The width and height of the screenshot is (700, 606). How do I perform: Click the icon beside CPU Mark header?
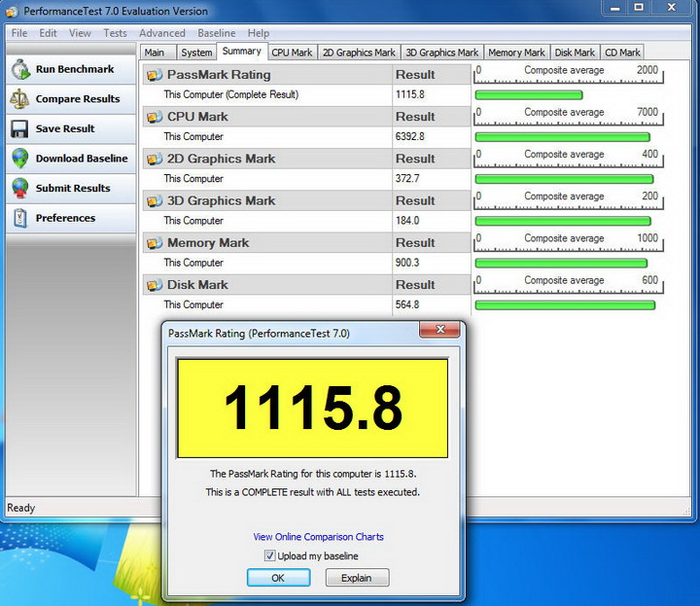click(x=155, y=117)
